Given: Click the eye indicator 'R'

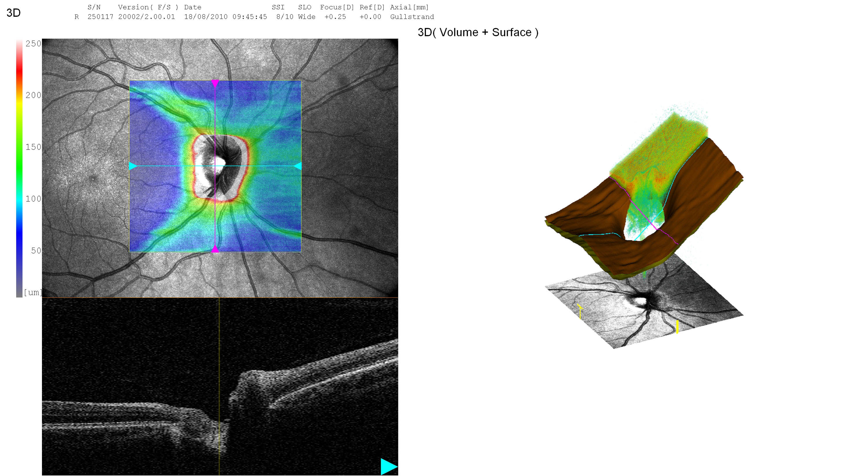Looking at the screenshot, I should (76, 17).
